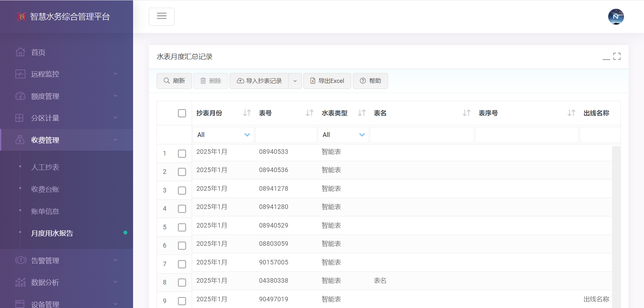Image resolution: width=644 pixels, height=308 pixels.
Task: Expand the 导入抄表记录 split-button arrow
Action: pos(295,81)
